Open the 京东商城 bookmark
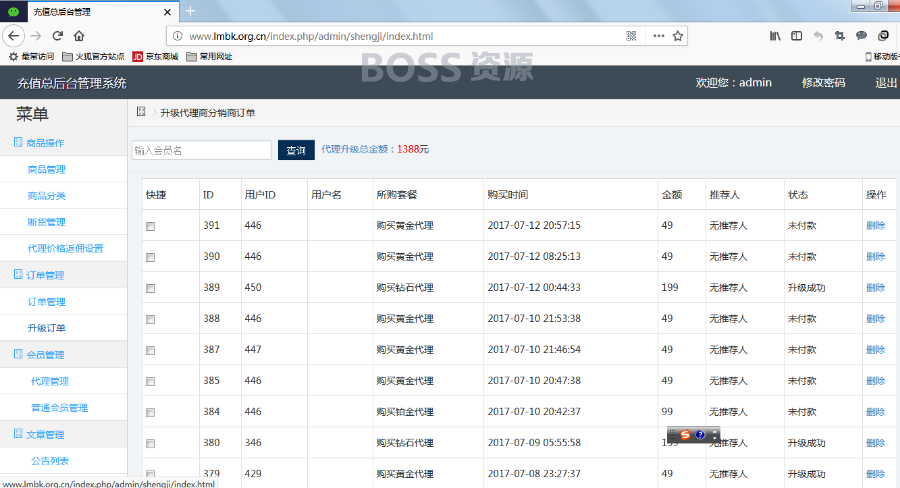 click(x=155, y=56)
